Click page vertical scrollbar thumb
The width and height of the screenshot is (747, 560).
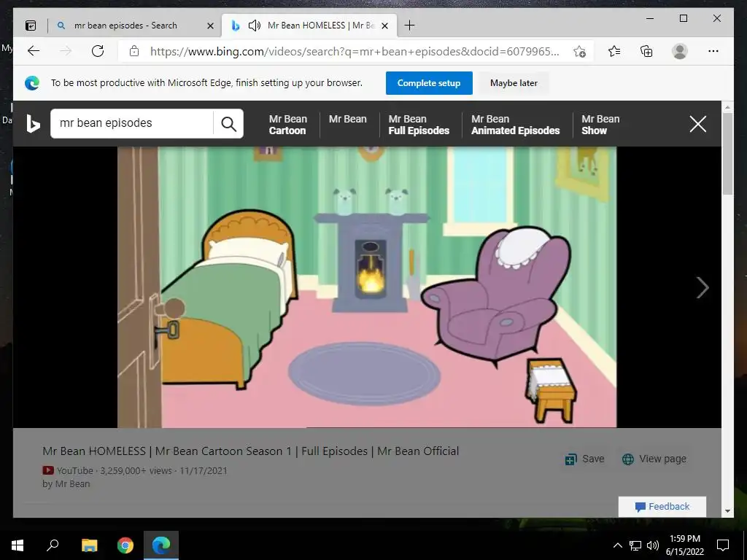click(727, 153)
